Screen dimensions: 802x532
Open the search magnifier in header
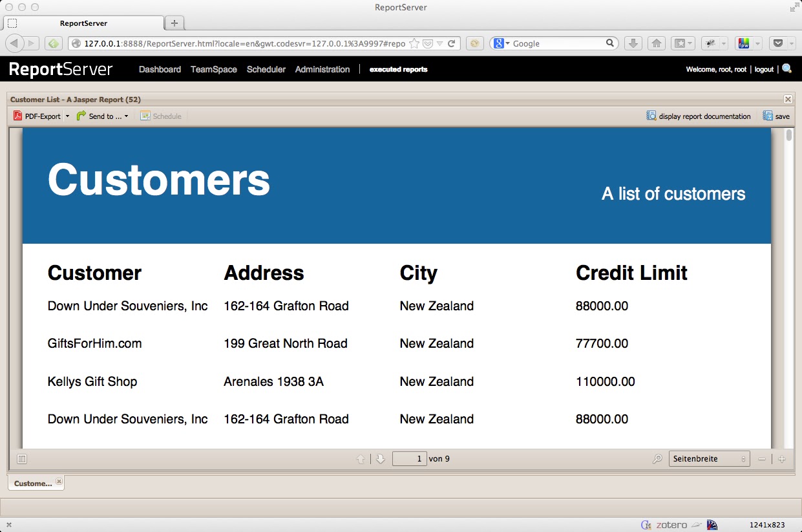[x=786, y=69]
